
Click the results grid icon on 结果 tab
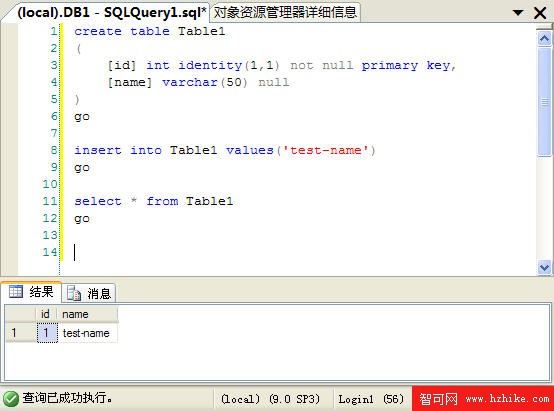(x=16, y=292)
